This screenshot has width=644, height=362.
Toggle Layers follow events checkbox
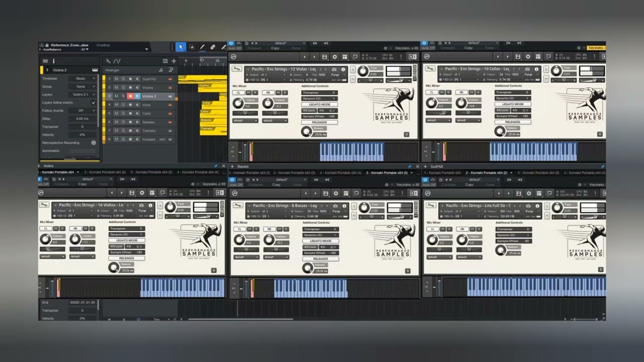(x=94, y=103)
